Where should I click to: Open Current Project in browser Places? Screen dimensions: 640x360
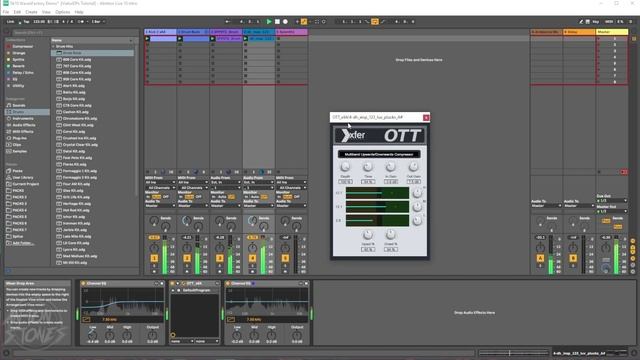click(26, 184)
